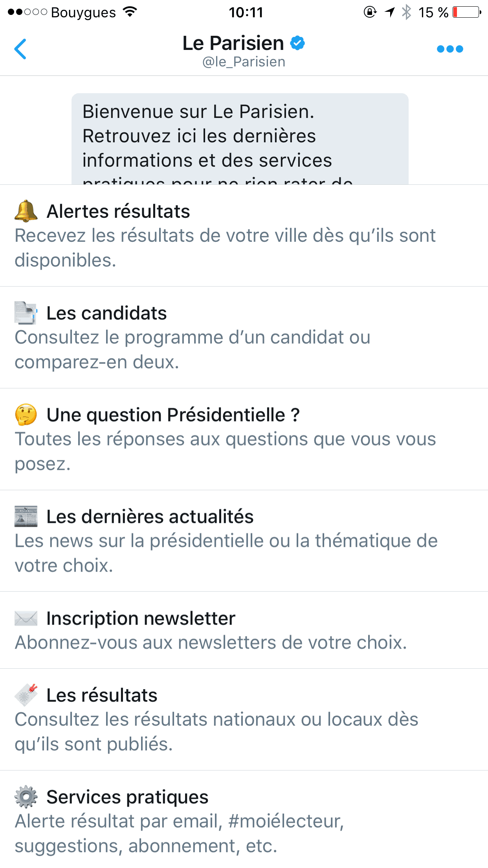Tap the back arrow icon
The image size is (488, 868).
pyautogui.click(x=20, y=49)
